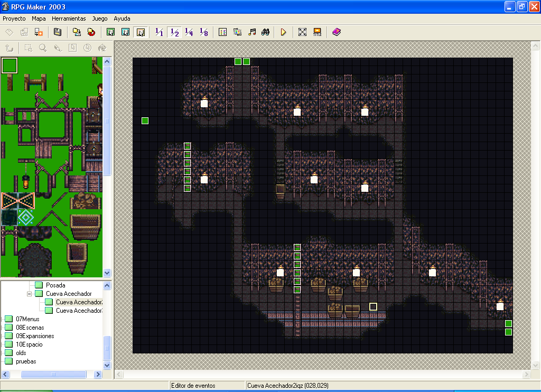Select the Rectangle drawing tool
The image size is (541, 392).
pyautogui.click(x=72, y=48)
